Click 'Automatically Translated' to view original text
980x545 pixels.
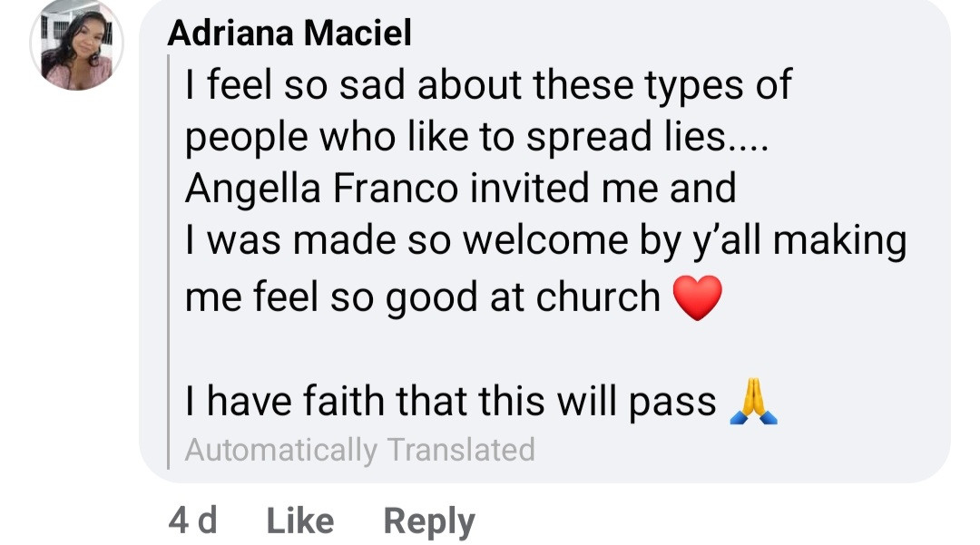(359, 447)
